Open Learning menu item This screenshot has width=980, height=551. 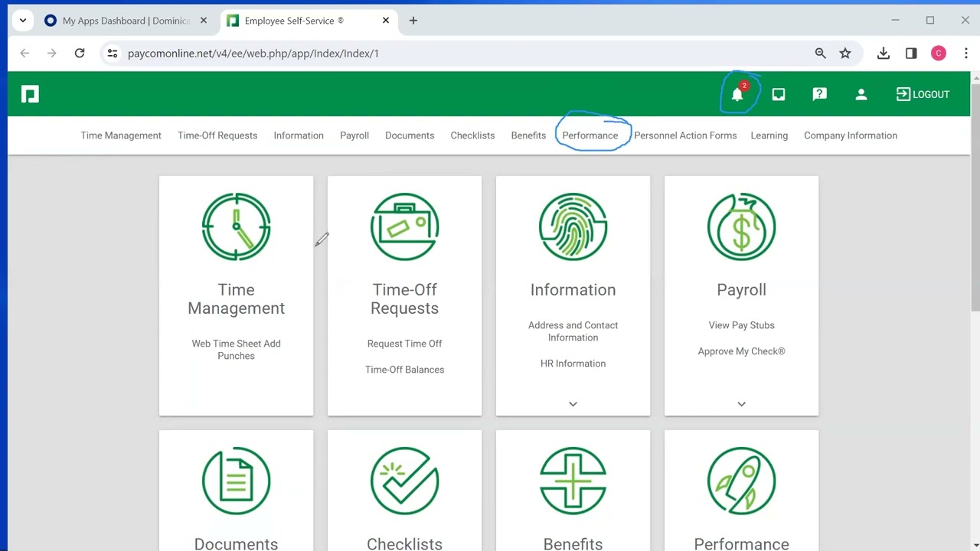pos(769,135)
